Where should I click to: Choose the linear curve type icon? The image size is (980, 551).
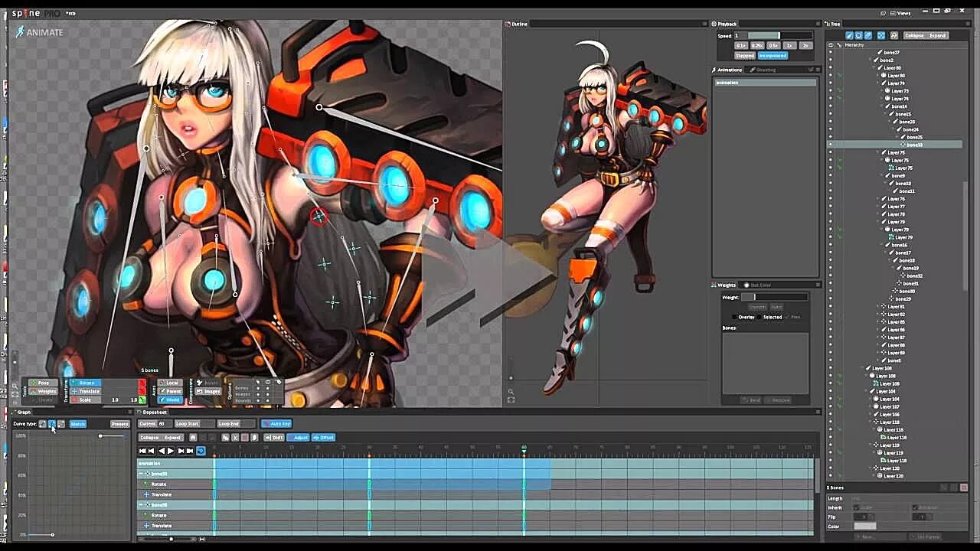click(43, 424)
